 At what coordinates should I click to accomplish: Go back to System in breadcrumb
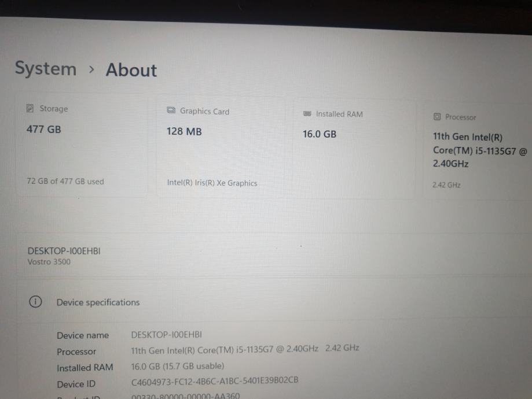click(x=46, y=68)
